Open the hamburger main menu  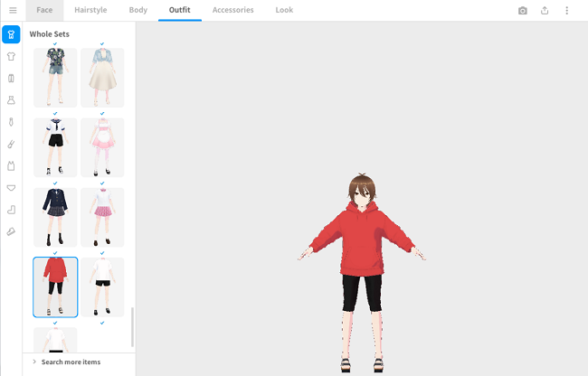tap(12, 10)
